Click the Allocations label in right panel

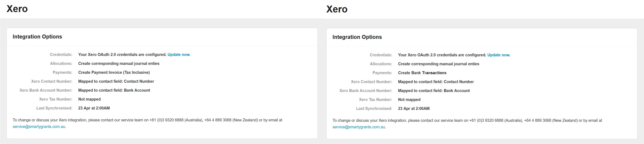click(381, 64)
